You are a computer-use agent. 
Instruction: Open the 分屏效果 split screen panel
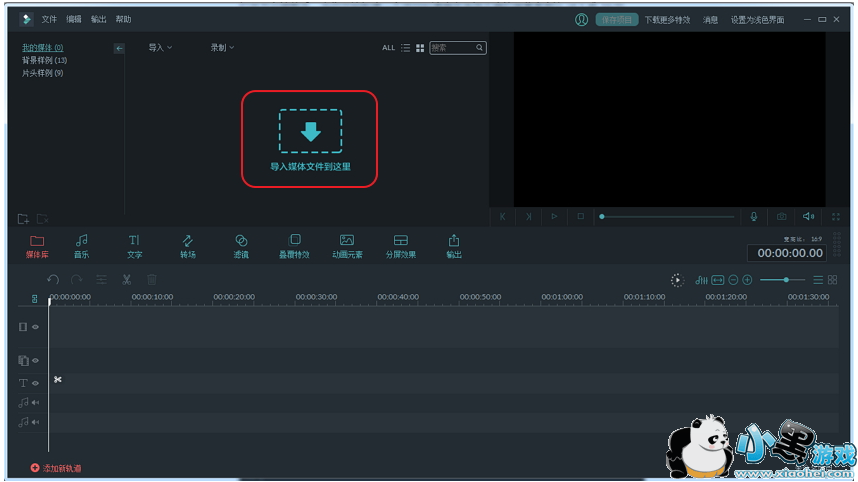(400, 246)
